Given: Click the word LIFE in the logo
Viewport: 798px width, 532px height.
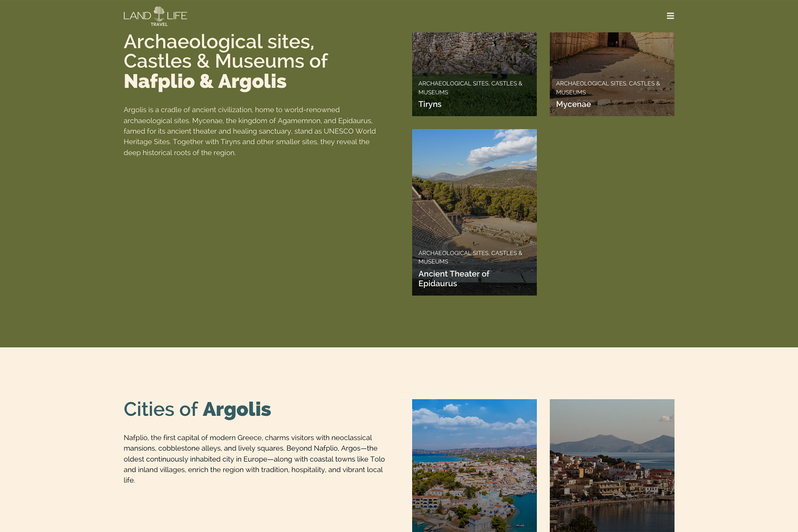Looking at the screenshot, I should click(177, 16).
